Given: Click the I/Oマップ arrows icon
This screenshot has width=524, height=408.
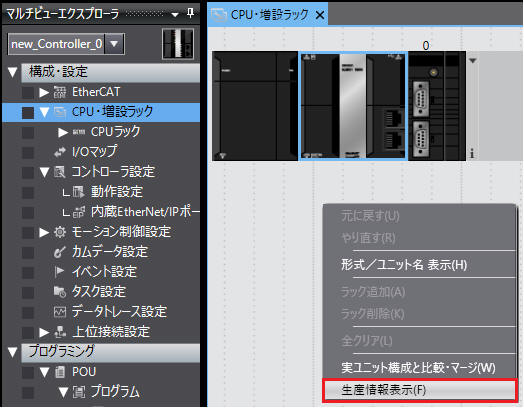Looking at the screenshot, I should 60,152.
